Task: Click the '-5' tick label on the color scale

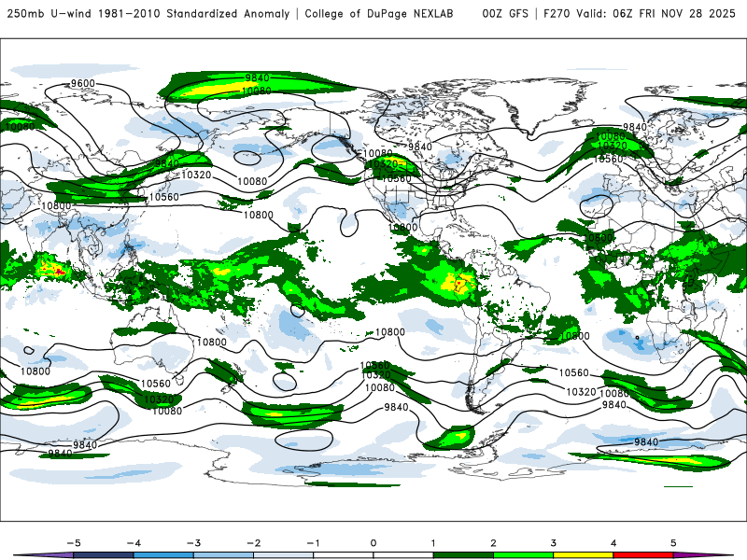Action: click(74, 543)
